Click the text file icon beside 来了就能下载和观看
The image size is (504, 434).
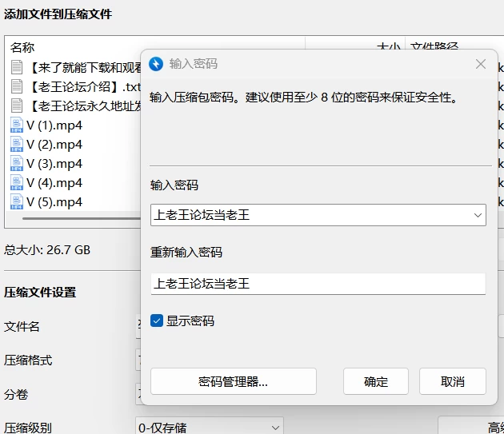[17, 67]
